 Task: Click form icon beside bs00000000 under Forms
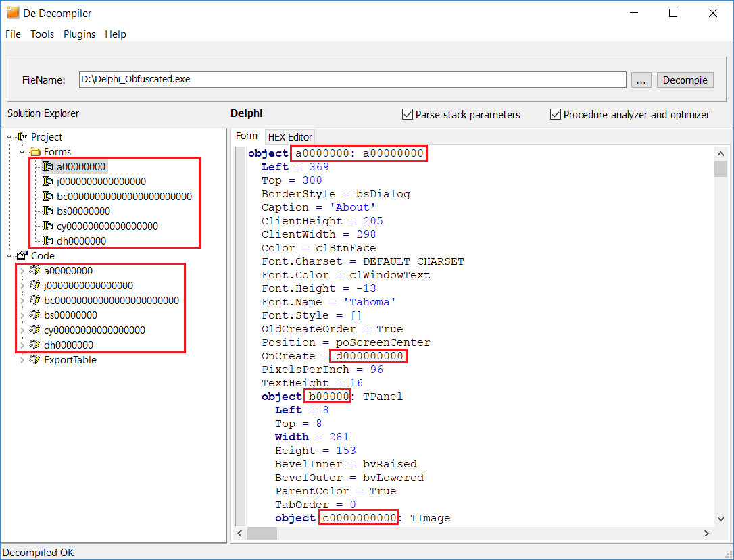pyautogui.click(x=48, y=211)
